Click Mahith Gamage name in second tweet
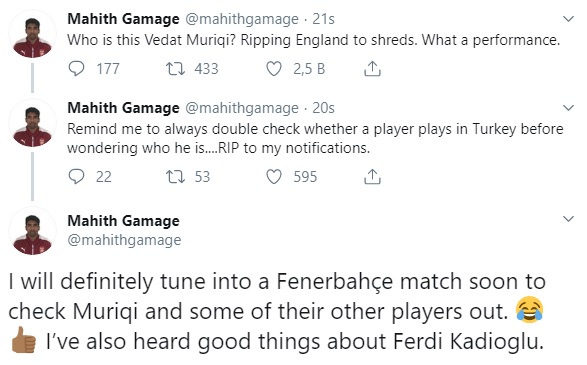Screen dimensions: 587x365 coord(124,108)
